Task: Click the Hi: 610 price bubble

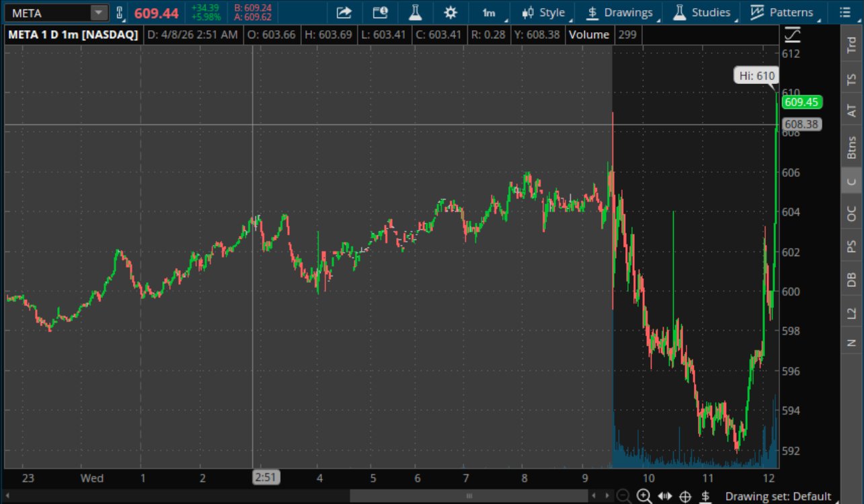Action: click(755, 76)
